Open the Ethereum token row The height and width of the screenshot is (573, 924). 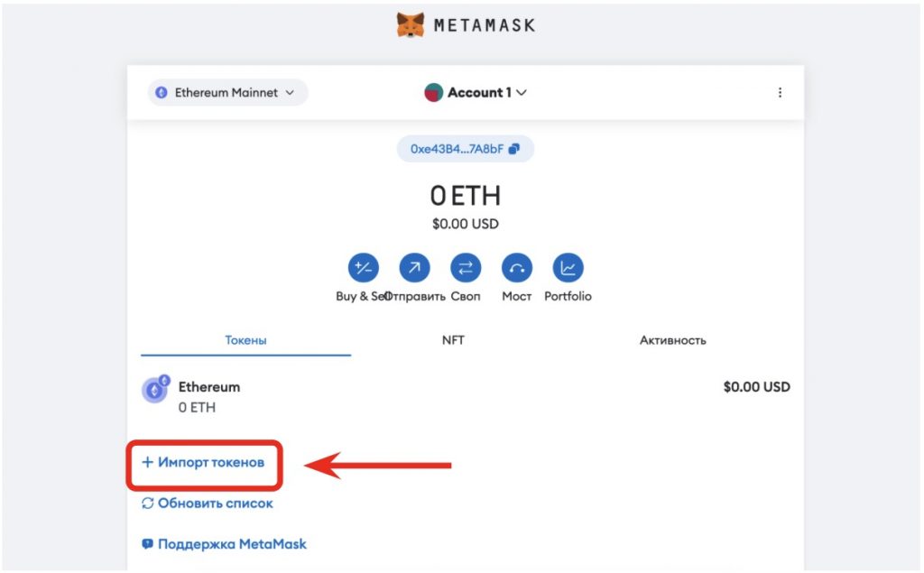(466, 397)
